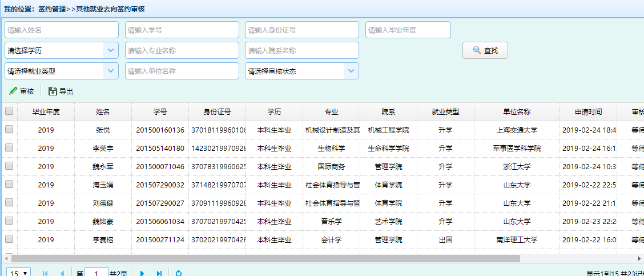
Task: Check the row checkbox for 张悦
Action: tap(9, 130)
